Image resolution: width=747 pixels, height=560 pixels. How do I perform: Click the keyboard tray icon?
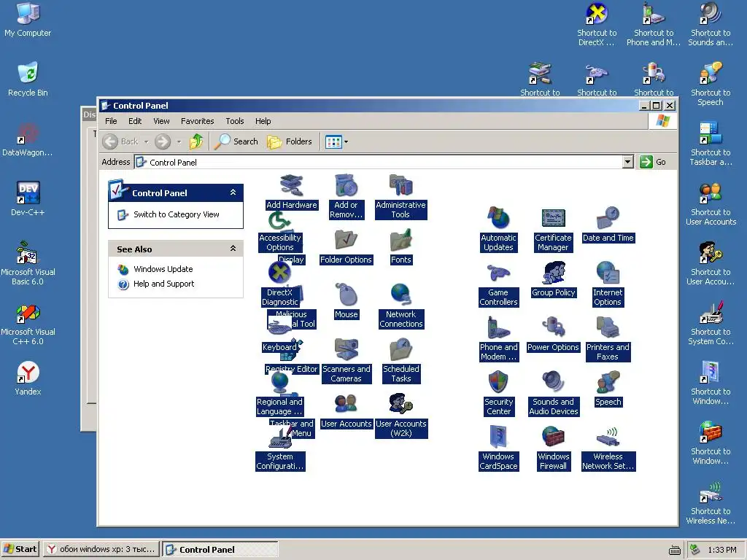coord(674,550)
